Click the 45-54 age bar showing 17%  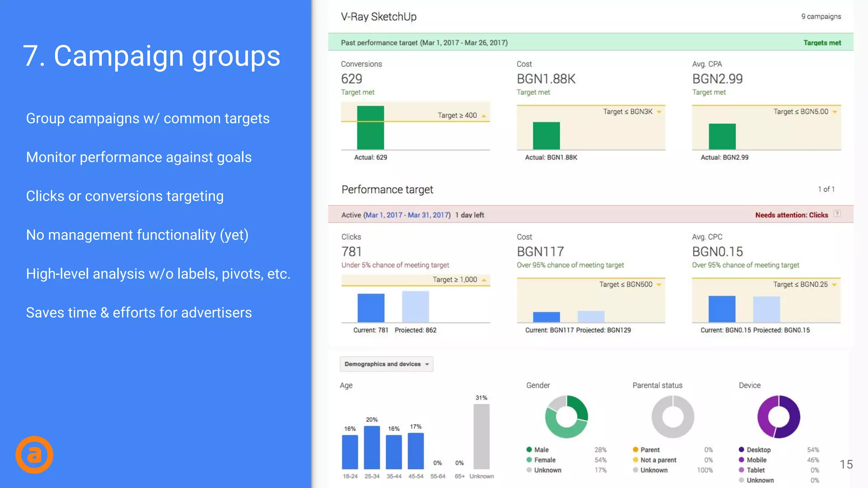pyautogui.click(x=416, y=451)
